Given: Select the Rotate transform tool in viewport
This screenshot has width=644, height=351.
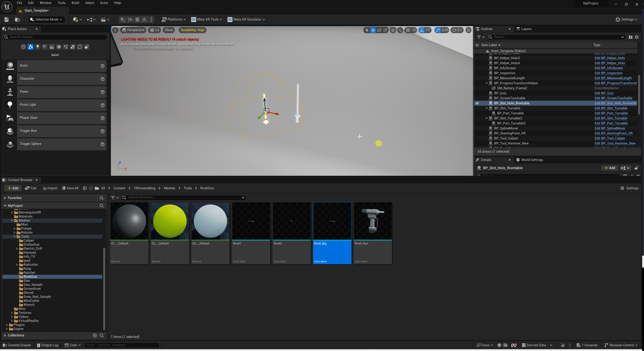Looking at the screenshot, I should (379, 30).
